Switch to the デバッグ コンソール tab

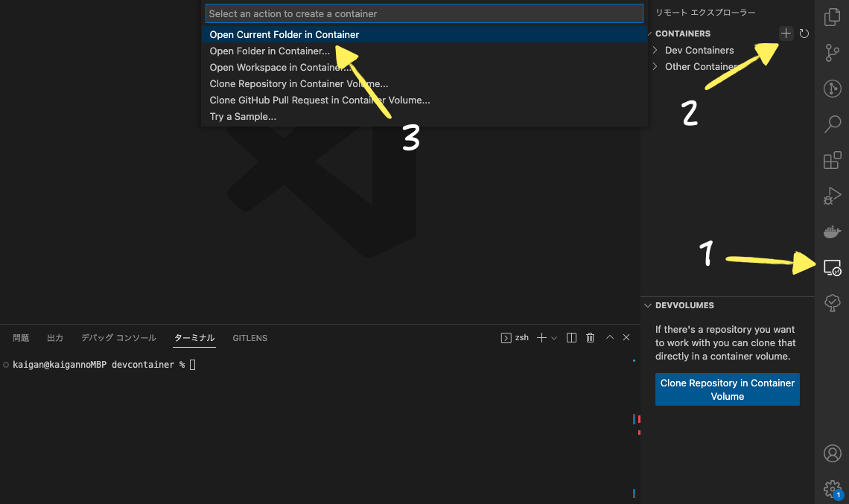click(x=118, y=338)
